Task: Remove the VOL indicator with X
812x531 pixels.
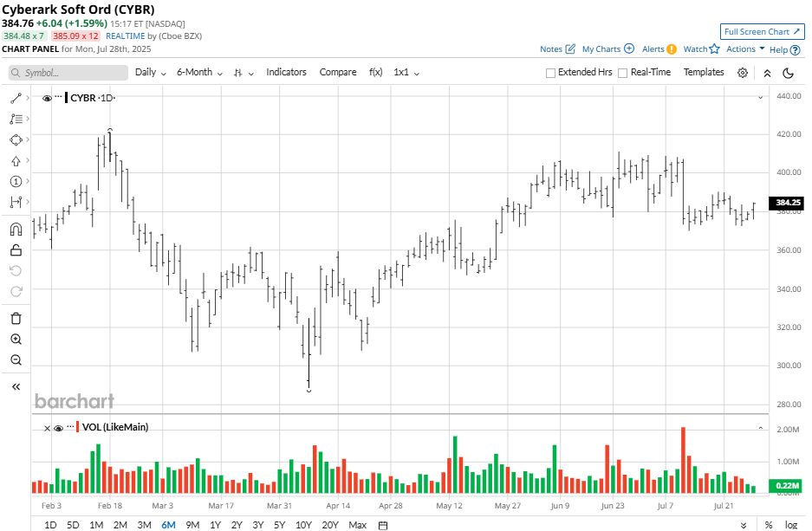Action: point(47,428)
